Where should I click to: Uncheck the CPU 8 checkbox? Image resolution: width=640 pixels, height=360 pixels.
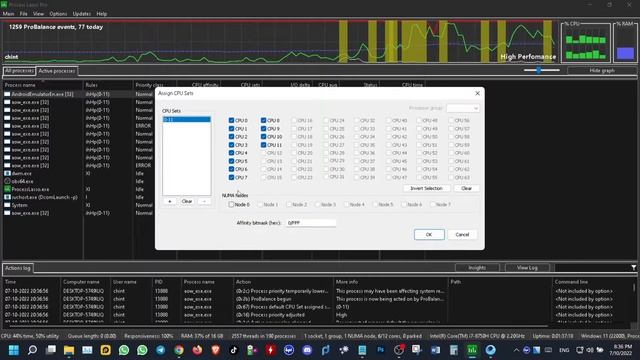(263, 120)
